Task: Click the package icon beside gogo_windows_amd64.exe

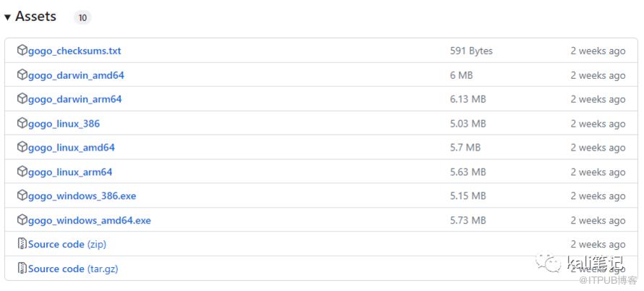Action: [x=22, y=220]
